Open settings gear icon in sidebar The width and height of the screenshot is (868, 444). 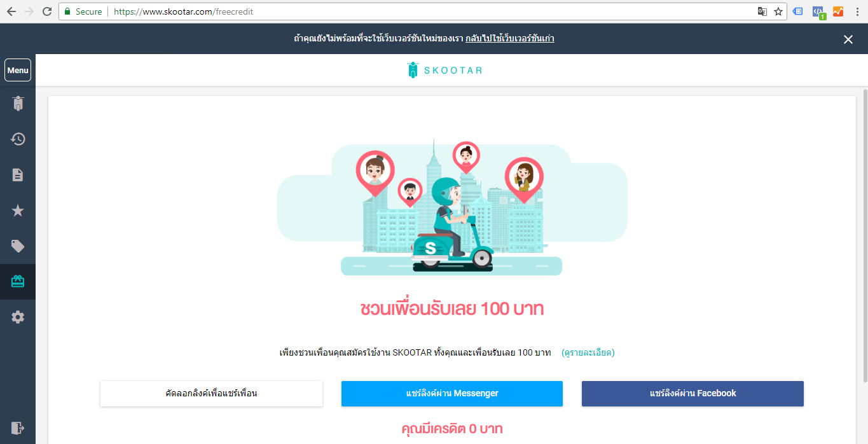point(18,317)
